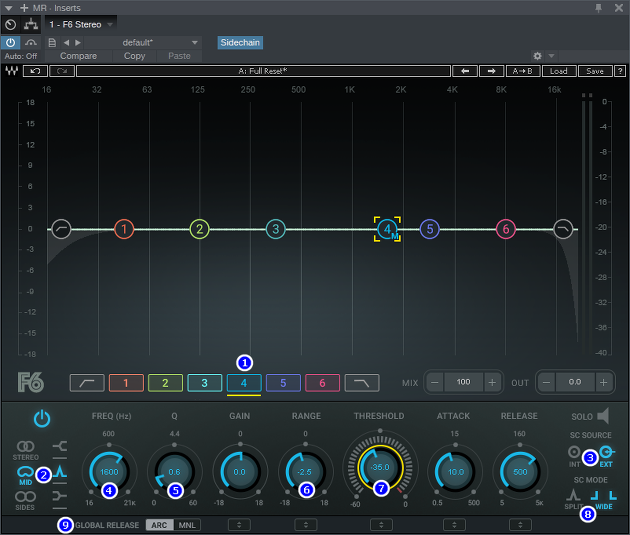Select band 5 node on graph
Image resolution: width=630 pixels, height=535 pixels.
click(430, 229)
